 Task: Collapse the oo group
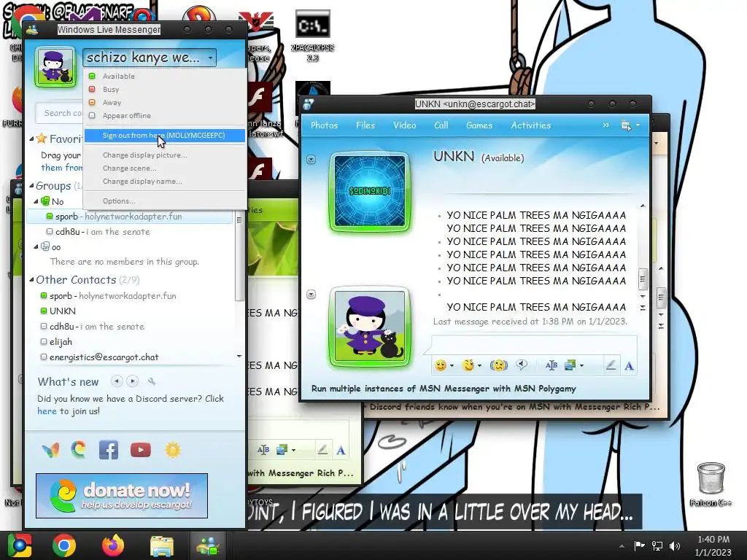pos(36,246)
